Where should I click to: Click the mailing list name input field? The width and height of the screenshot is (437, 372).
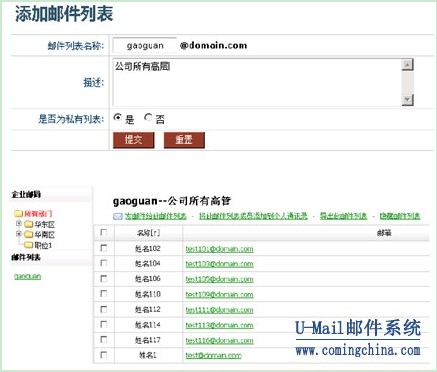point(145,45)
